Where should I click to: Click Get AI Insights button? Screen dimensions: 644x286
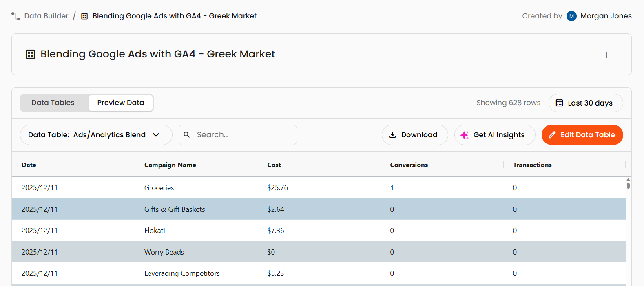point(494,135)
